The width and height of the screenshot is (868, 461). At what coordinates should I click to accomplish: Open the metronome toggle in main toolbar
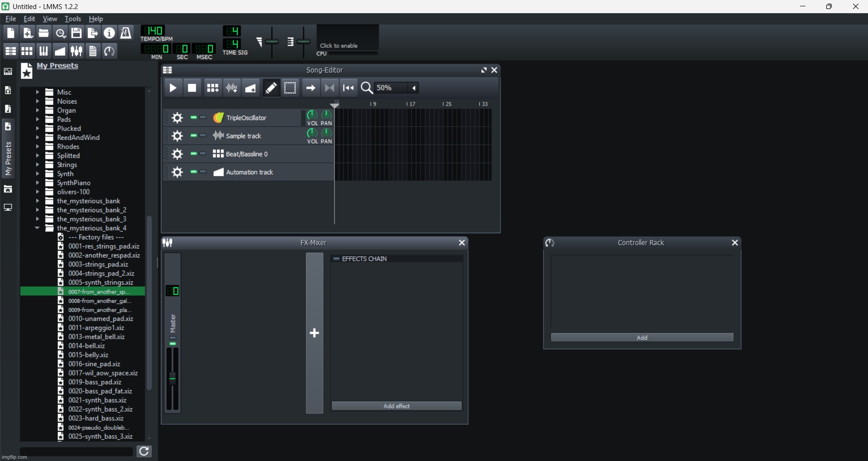coord(126,33)
